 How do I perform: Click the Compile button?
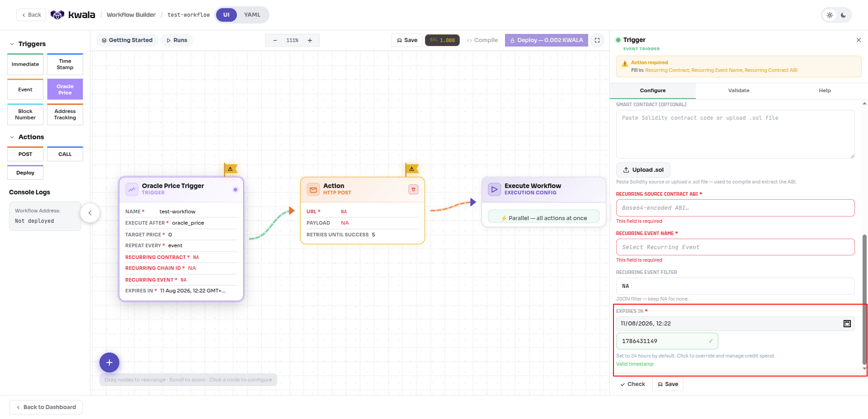point(482,40)
